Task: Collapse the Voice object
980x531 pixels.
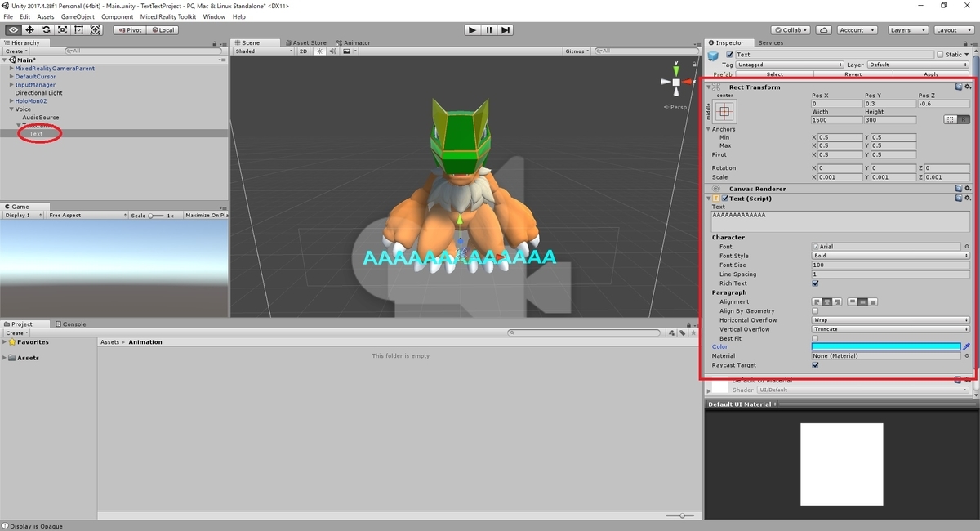Action: 11,109
